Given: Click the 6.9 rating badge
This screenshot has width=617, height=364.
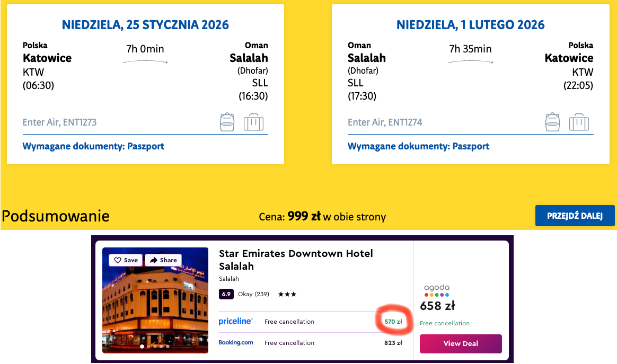Looking at the screenshot, I should click(226, 294).
